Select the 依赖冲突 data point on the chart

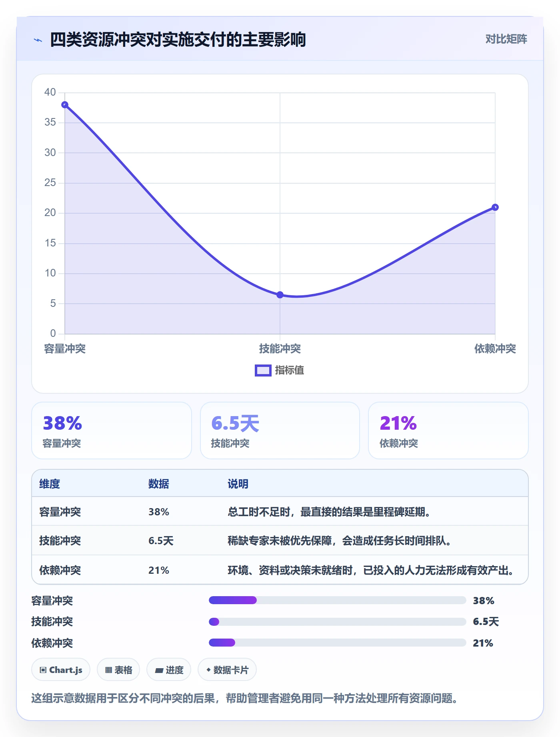[495, 207]
